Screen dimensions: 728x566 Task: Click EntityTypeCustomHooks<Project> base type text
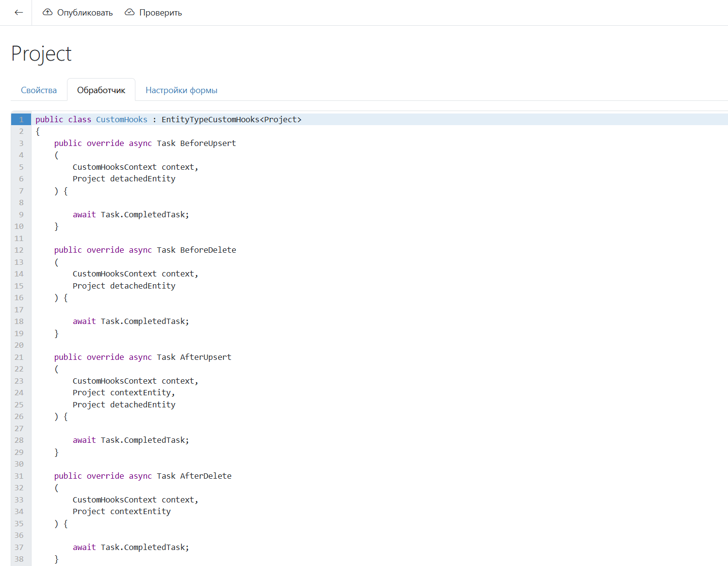point(231,120)
